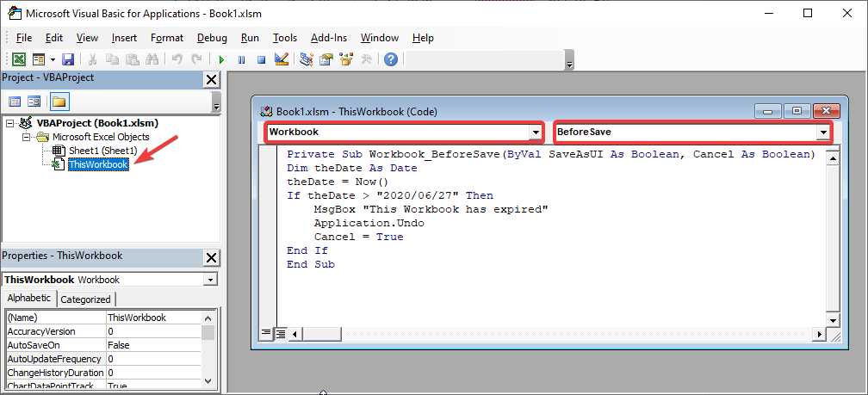The image size is (868, 395).
Task: Run the macro with the green play icon
Action: click(x=221, y=59)
